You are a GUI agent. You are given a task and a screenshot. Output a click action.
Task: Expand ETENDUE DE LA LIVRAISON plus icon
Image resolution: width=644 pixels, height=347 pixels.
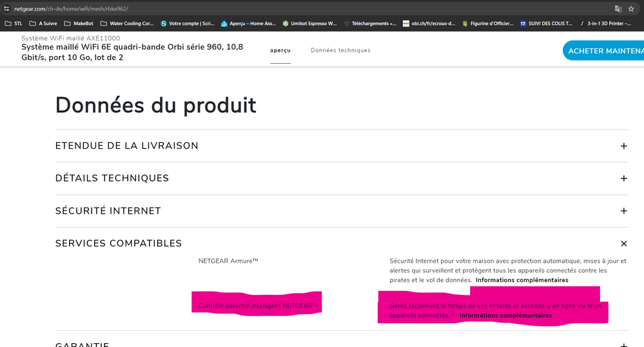623,146
